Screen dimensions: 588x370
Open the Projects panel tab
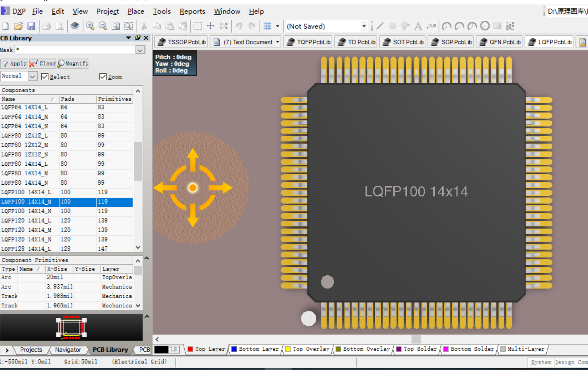tap(31, 350)
